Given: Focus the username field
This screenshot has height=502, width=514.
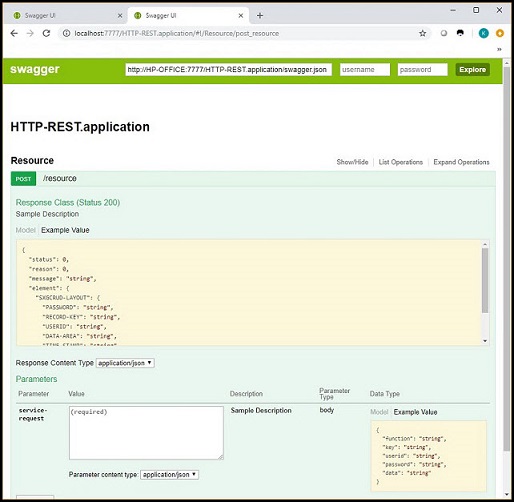Looking at the screenshot, I should (365, 70).
